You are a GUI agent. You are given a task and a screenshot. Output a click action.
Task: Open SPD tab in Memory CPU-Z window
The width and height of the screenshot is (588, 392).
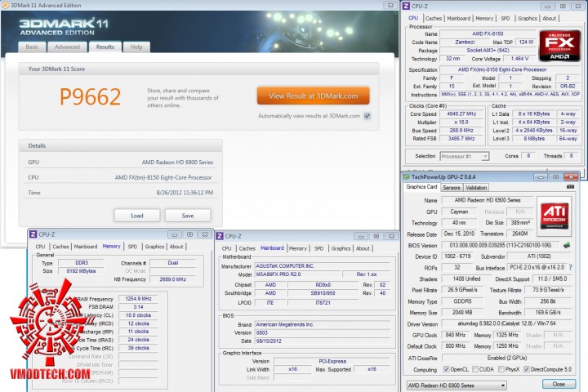click(132, 247)
